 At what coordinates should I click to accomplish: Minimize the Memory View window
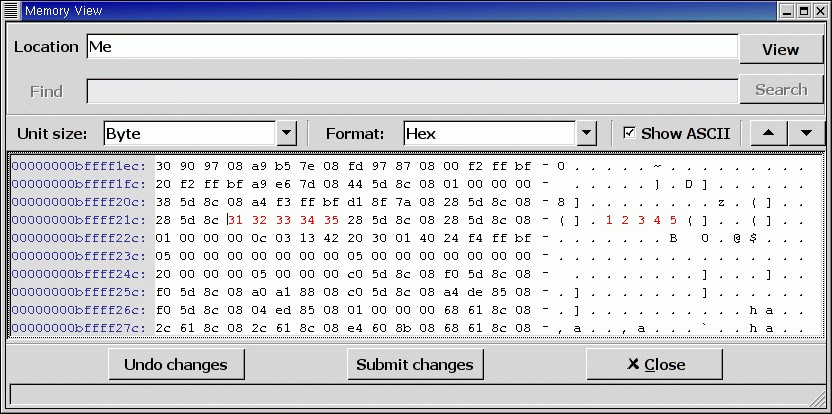coord(787,10)
